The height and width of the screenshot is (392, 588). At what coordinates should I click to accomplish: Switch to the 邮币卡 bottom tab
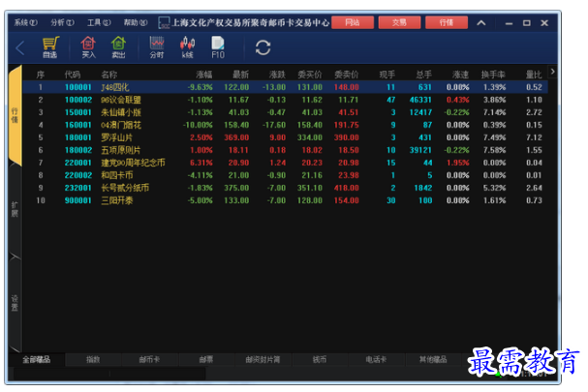pos(149,360)
